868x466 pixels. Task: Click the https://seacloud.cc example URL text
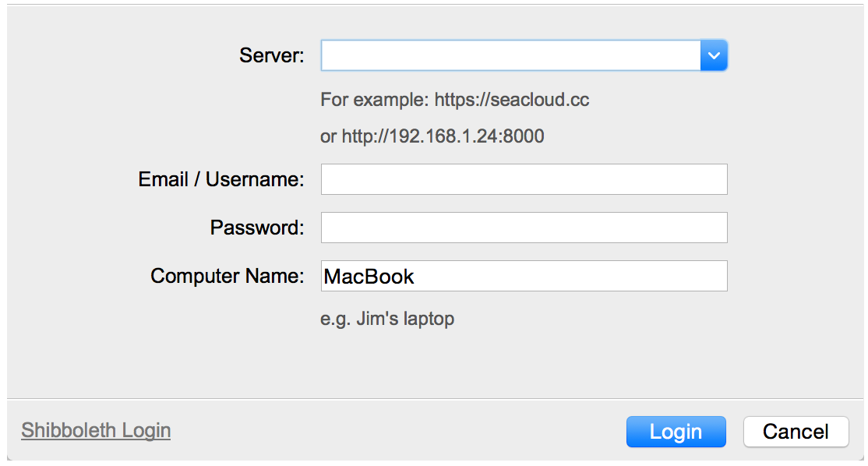tap(511, 100)
